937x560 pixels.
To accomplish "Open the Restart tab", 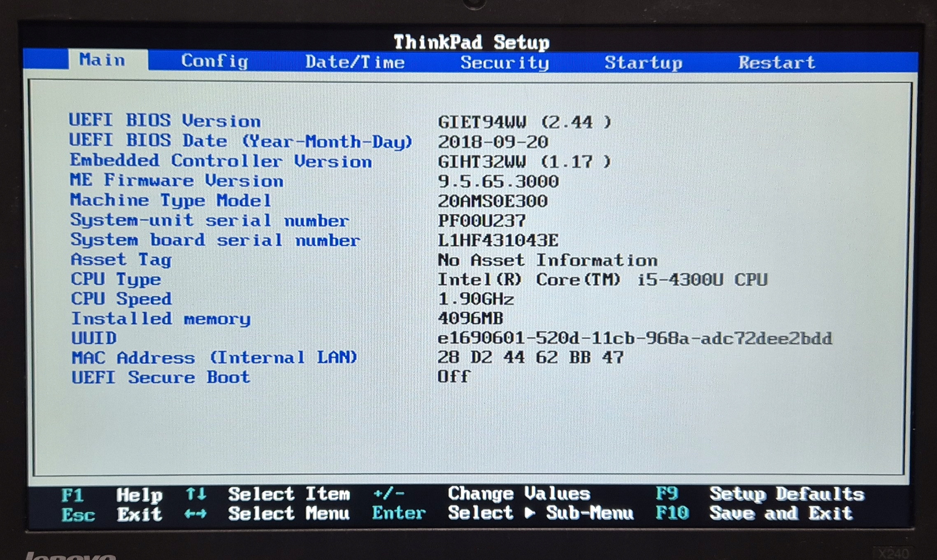I will (x=777, y=63).
